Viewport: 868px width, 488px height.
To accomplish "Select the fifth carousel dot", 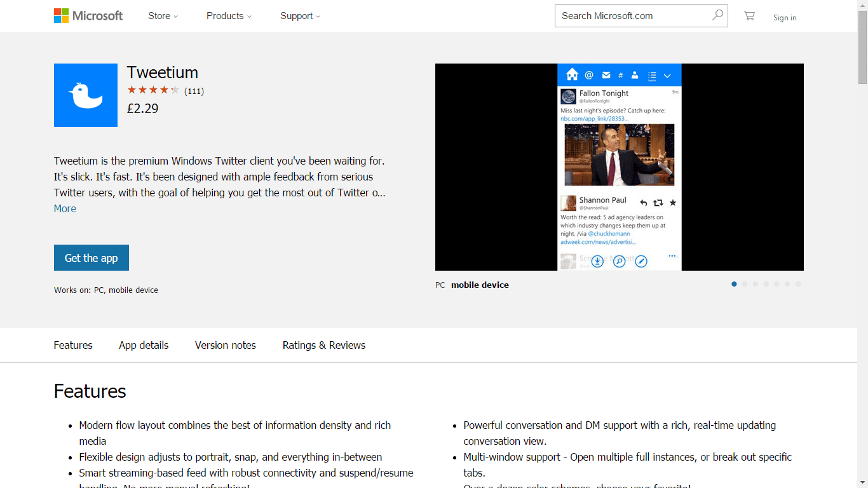I will (776, 284).
